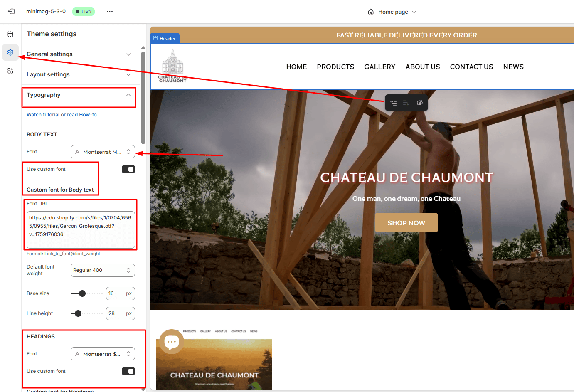The height and width of the screenshot is (392, 574).
Task: Click ABOUT US in the site navigation
Action: (423, 67)
